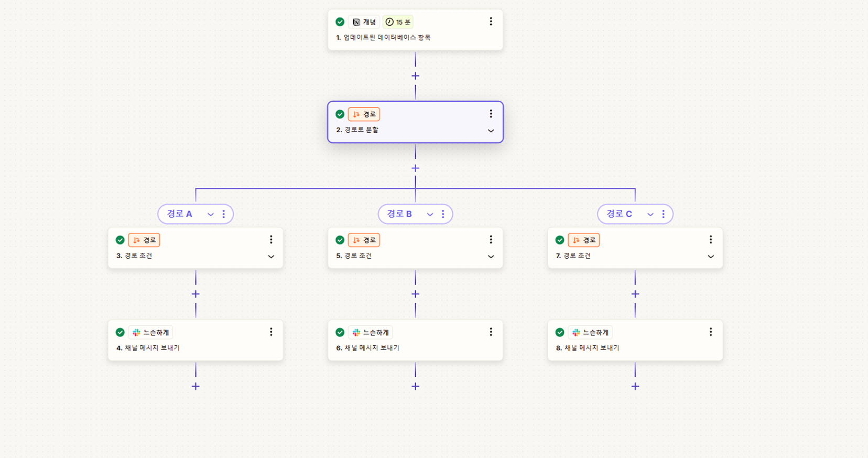Viewport: 868px width, 458px height.
Task: Click Slack 느슨하게 badge on step 8
Action: click(590, 333)
